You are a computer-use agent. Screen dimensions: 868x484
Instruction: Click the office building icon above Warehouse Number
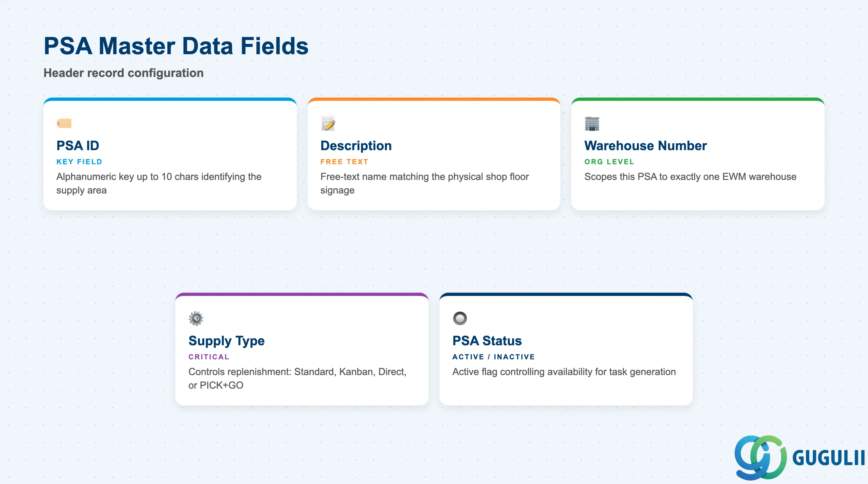coord(592,124)
